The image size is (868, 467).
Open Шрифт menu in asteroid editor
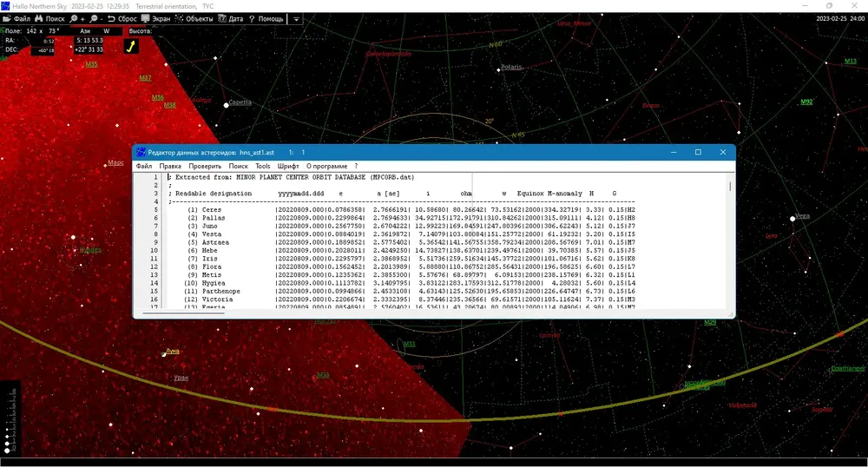288,166
